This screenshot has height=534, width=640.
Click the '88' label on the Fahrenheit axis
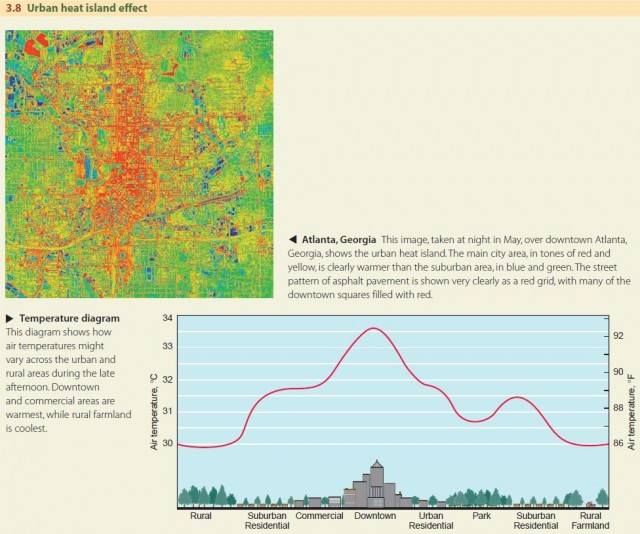(x=618, y=408)
